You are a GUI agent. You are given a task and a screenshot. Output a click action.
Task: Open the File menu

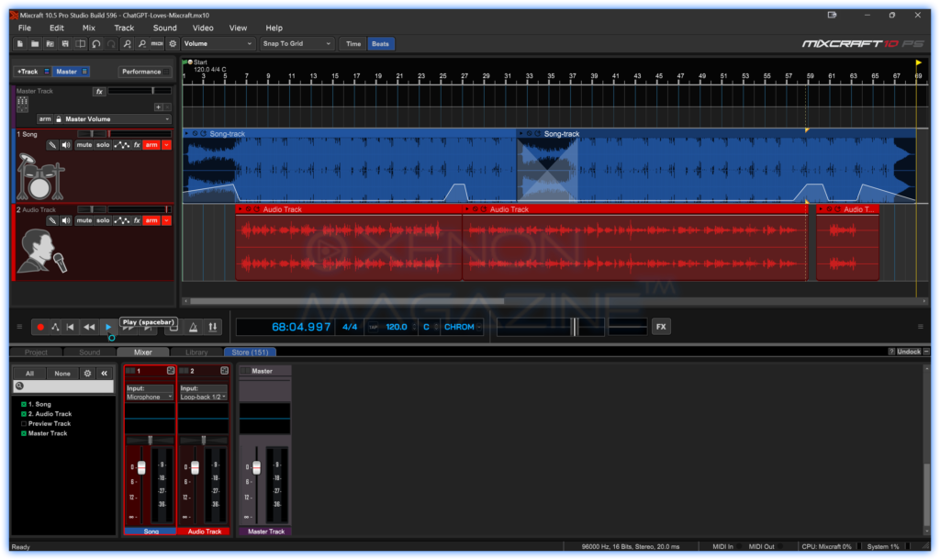point(25,28)
